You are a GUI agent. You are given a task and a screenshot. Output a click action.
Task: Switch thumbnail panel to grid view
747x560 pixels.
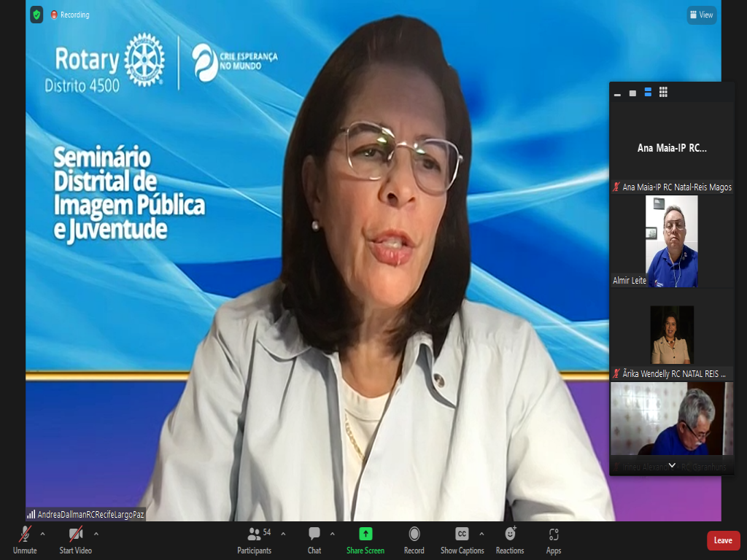click(663, 93)
